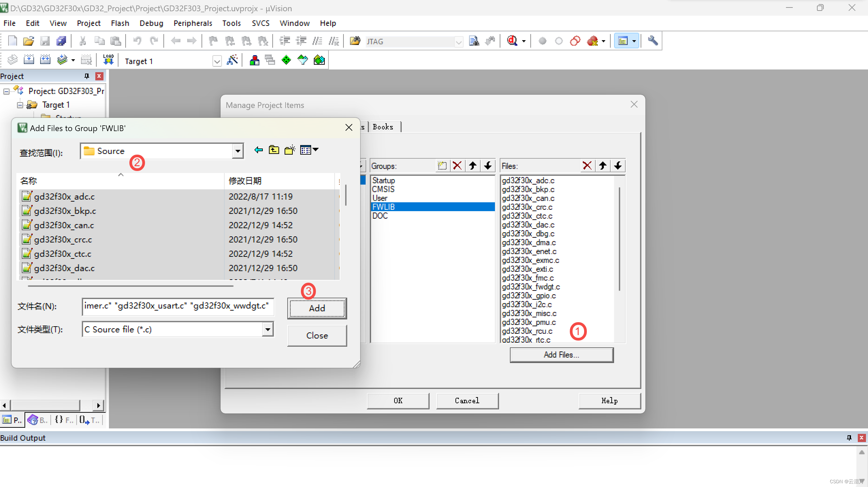Open the Project menu
This screenshot has height=487, width=868.
point(89,23)
